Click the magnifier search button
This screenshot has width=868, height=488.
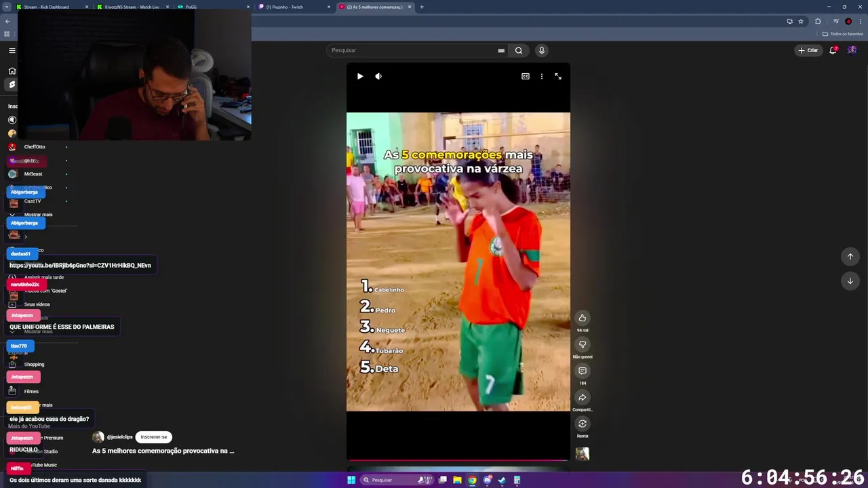[519, 50]
